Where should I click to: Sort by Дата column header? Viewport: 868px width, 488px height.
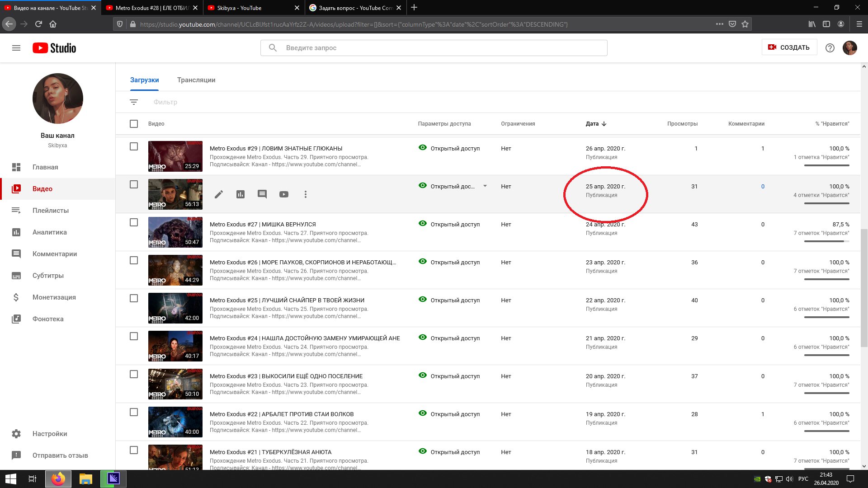tap(596, 124)
